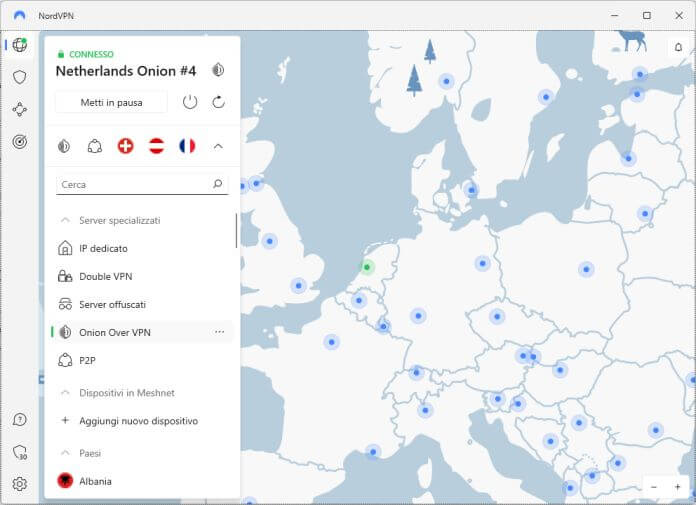Select Double VPN from server list
Screen dimensions: 696x505
105,276
